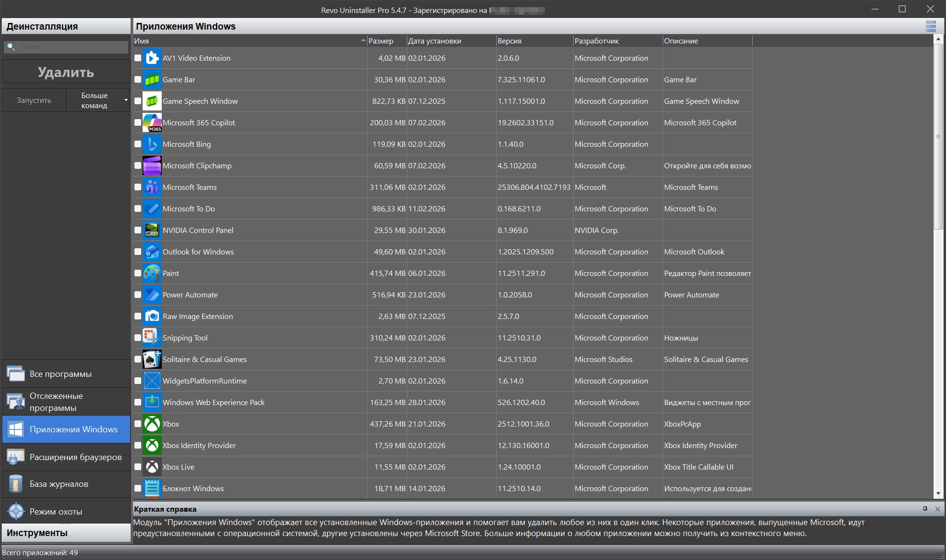The height and width of the screenshot is (560, 946).
Task: Click the Snipping Tool icon
Action: [x=152, y=338]
